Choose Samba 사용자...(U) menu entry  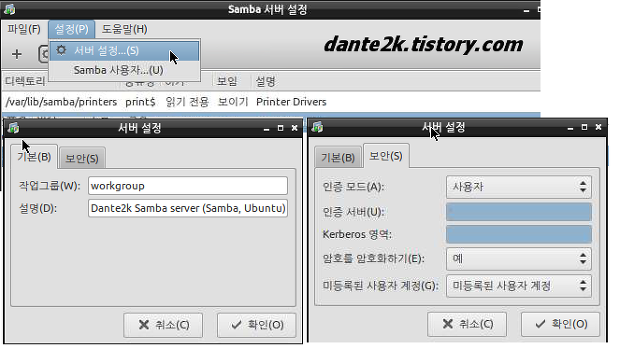point(124,70)
